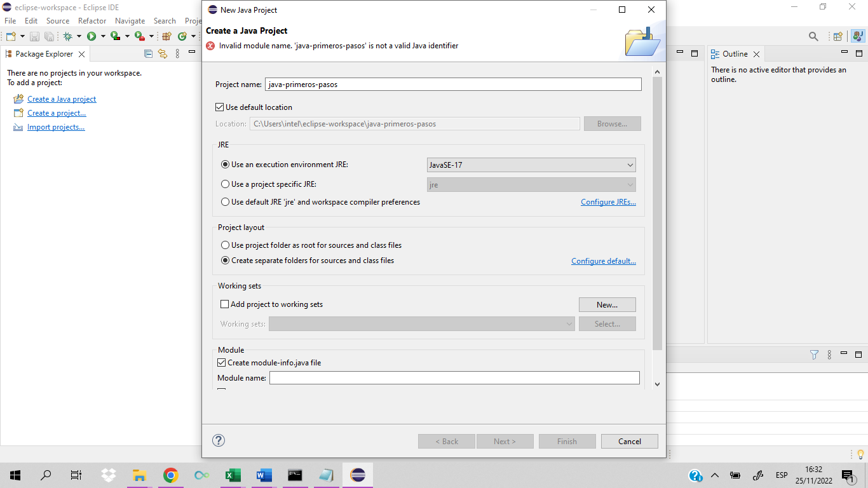This screenshot has height=488, width=868.
Task: Click Create a project... link
Action: tap(57, 113)
